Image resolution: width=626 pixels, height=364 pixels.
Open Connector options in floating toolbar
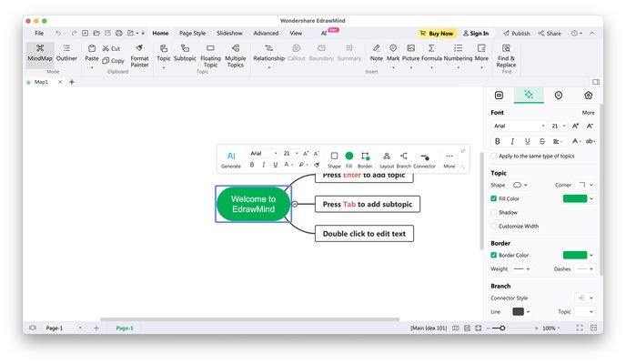pyautogui.click(x=424, y=159)
